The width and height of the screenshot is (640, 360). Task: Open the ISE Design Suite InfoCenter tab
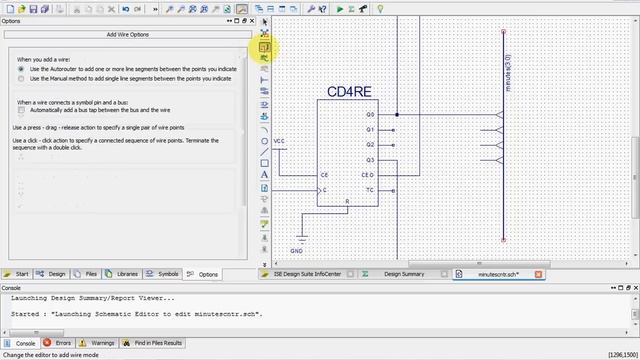point(307,274)
